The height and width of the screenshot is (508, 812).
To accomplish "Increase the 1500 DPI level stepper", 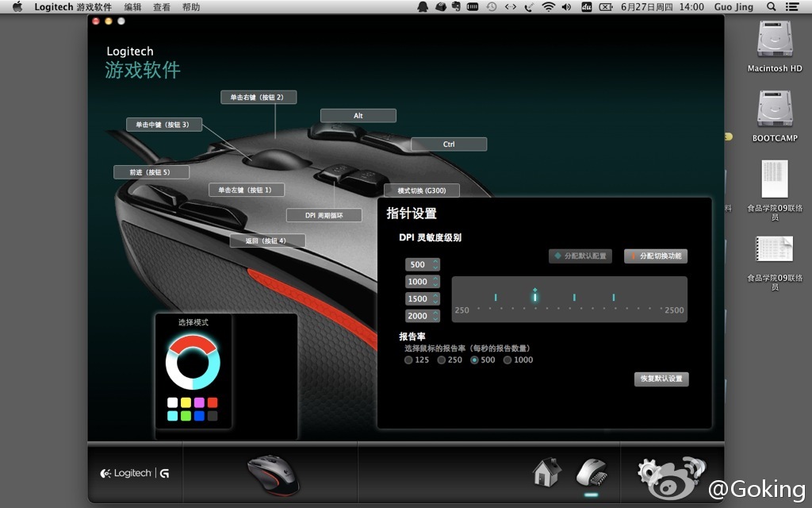I will (435, 295).
